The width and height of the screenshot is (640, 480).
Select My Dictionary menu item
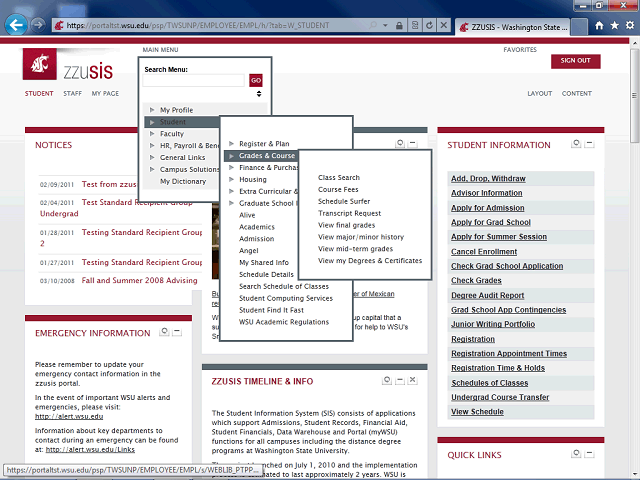183,181
